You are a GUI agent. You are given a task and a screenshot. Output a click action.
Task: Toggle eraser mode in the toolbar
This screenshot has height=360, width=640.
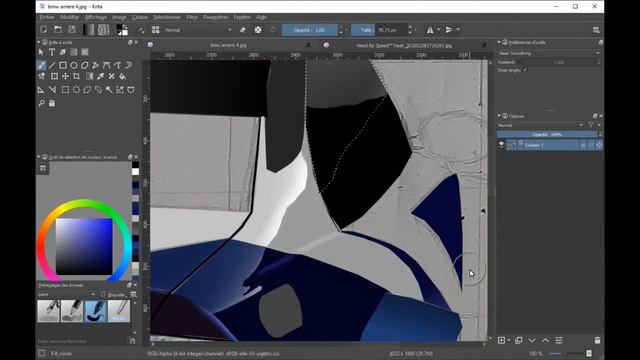coord(242,30)
